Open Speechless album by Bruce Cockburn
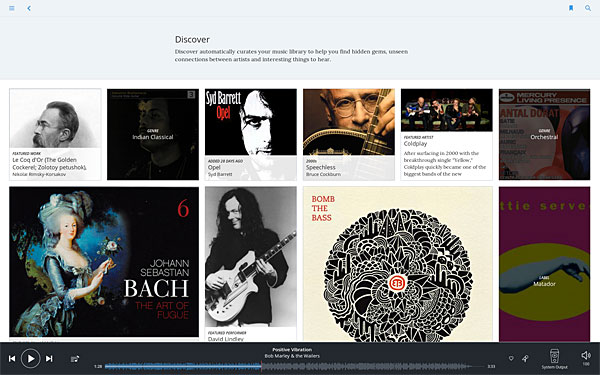Image resolution: width=600 pixels, height=375 pixels. pos(349,134)
